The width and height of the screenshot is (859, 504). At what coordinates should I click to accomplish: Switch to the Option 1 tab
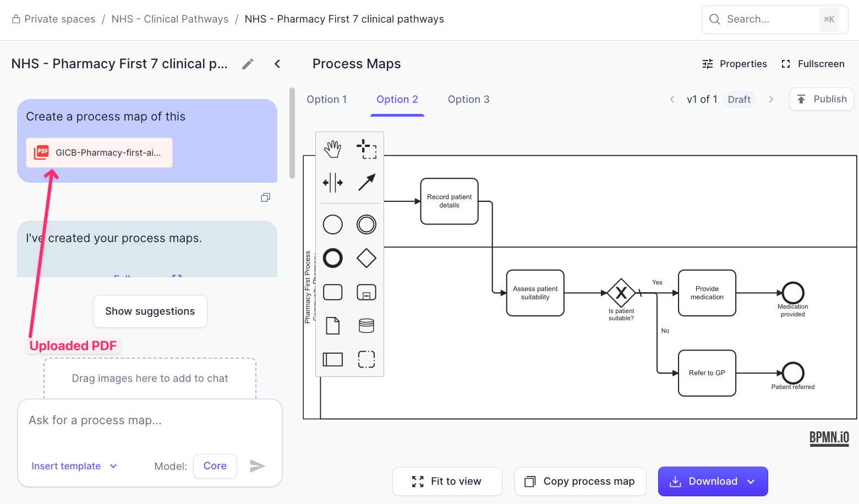tap(326, 100)
